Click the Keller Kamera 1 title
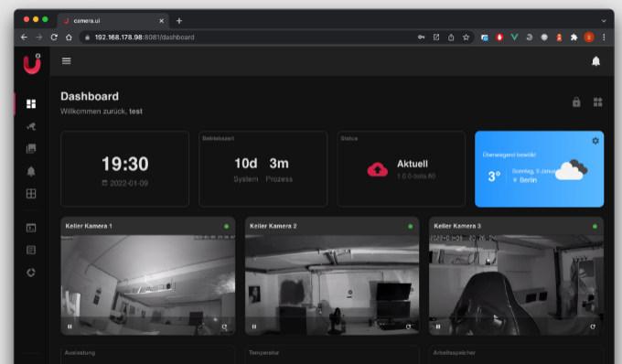This screenshot has height=364, width=622. tap(89, 226)
